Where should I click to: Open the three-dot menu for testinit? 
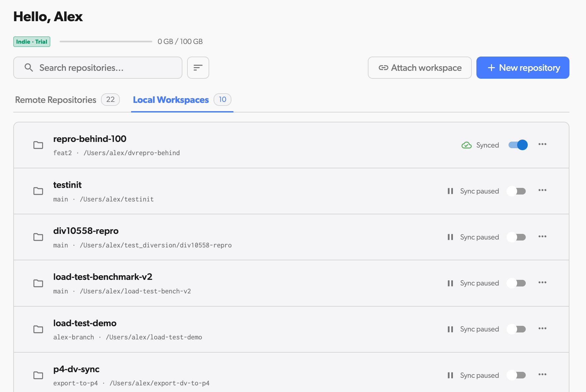point(542,190)
